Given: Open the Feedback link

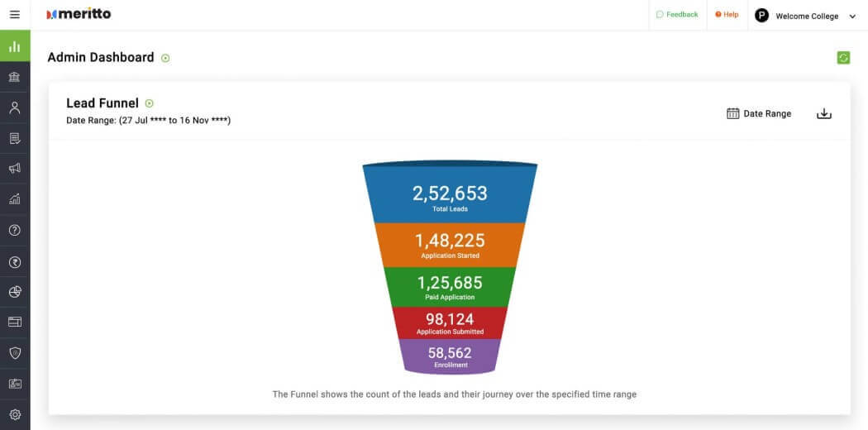Looking at the screenshot, I should (677, 14).
